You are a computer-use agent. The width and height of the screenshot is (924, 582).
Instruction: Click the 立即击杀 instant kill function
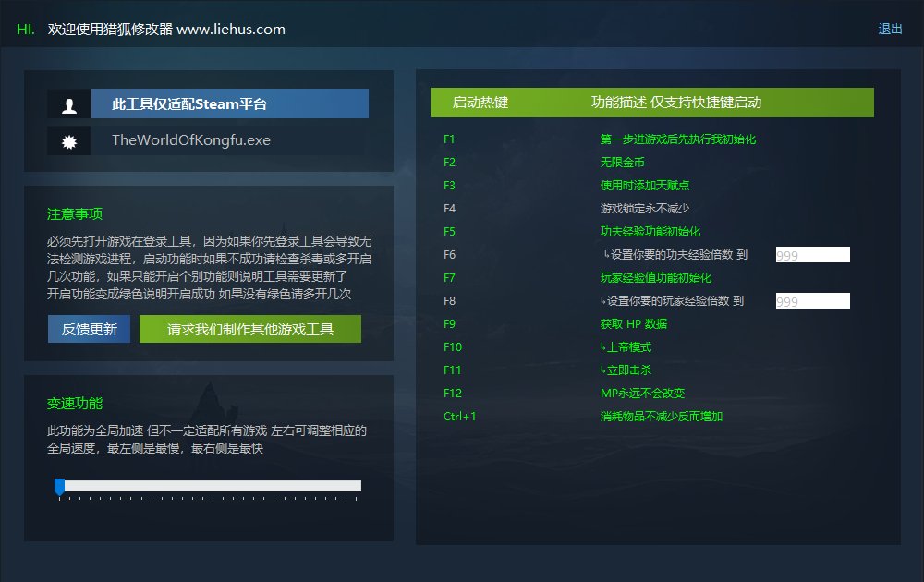click(626, 370)
